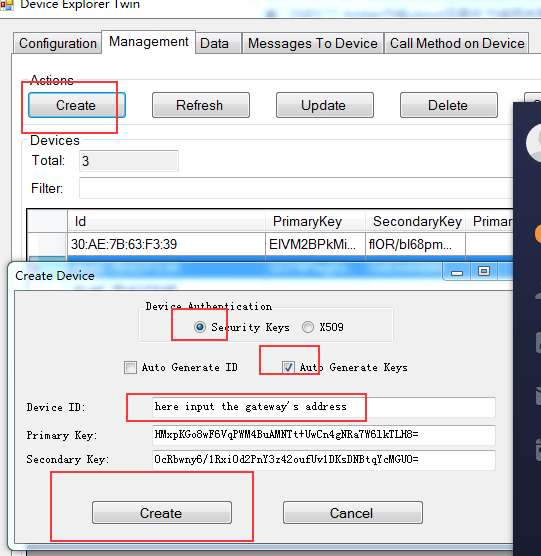Enable Auto Generate ID checkbox
541x556 pixels.
point(130,367)
